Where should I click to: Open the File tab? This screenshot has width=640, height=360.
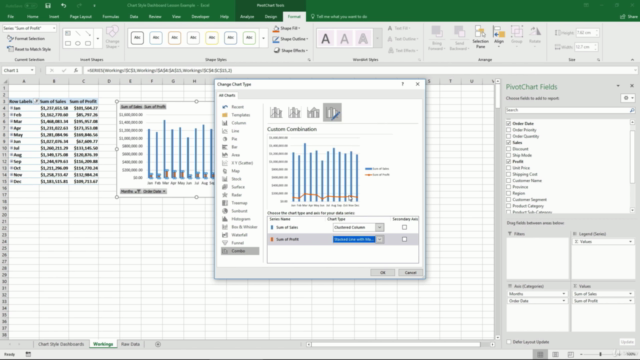click(x=11, y=17)
